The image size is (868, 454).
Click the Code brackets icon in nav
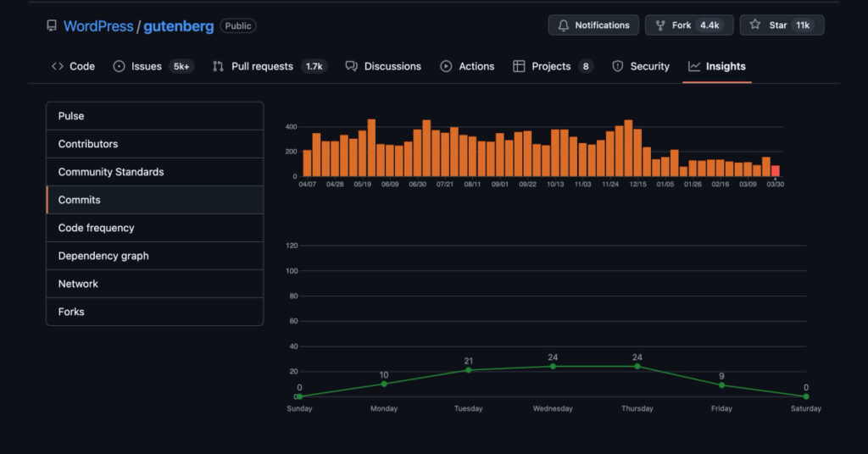pos(58,66)
